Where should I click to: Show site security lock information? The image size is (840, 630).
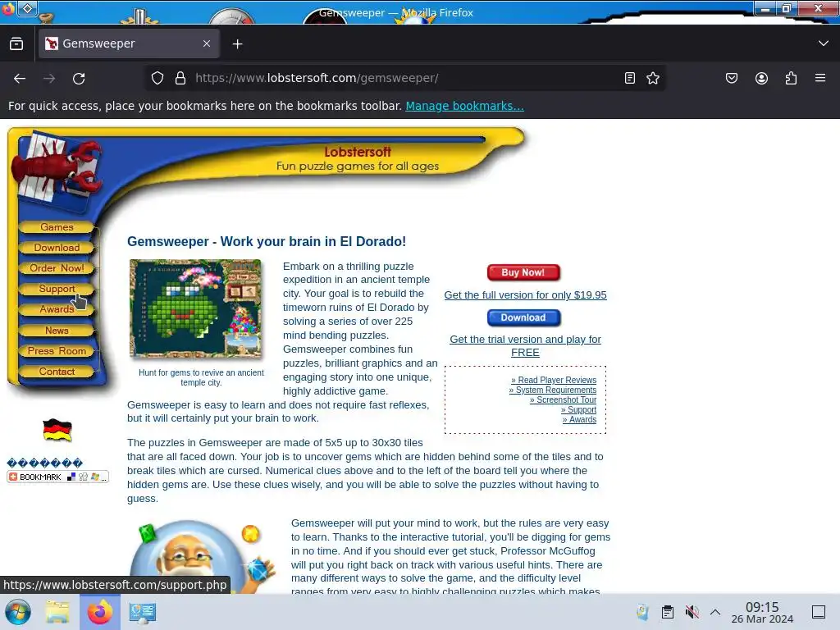(x=180, y=78)
